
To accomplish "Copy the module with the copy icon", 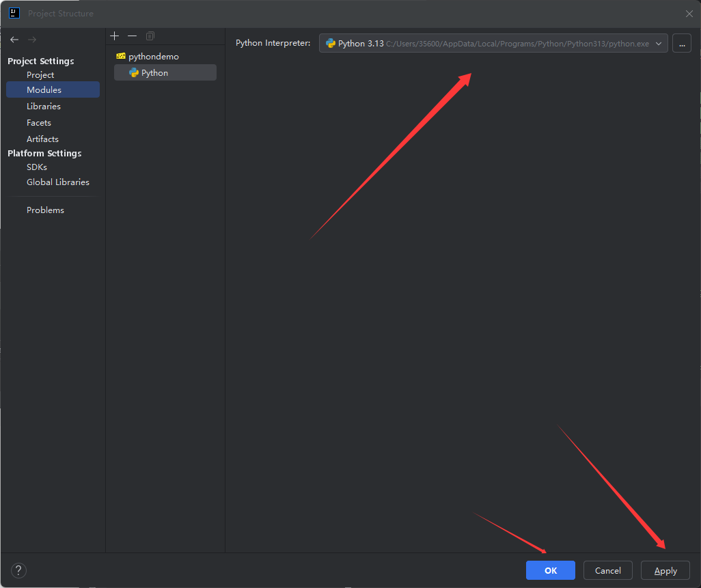I will [x=150, y=36].
